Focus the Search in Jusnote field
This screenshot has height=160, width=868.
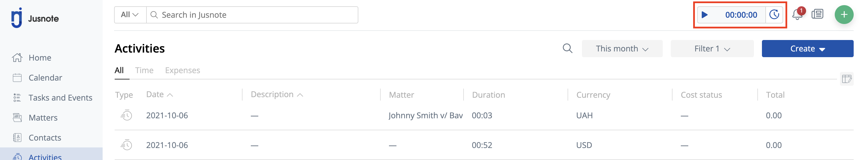252,15
